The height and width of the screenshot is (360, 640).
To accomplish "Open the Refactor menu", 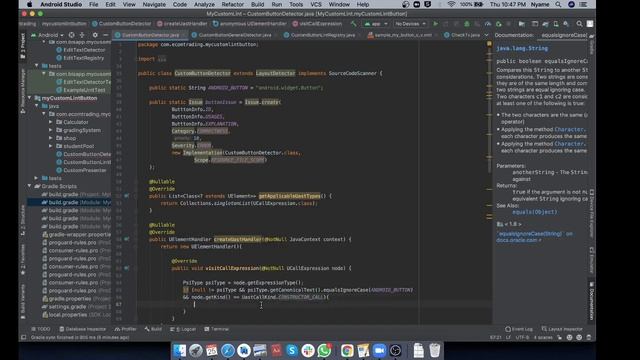I will [x=233, y=4].
